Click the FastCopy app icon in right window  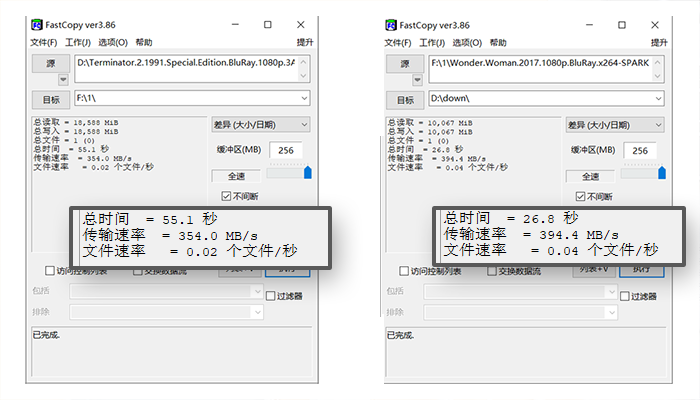pyautogui.click(x=391, y=25)
